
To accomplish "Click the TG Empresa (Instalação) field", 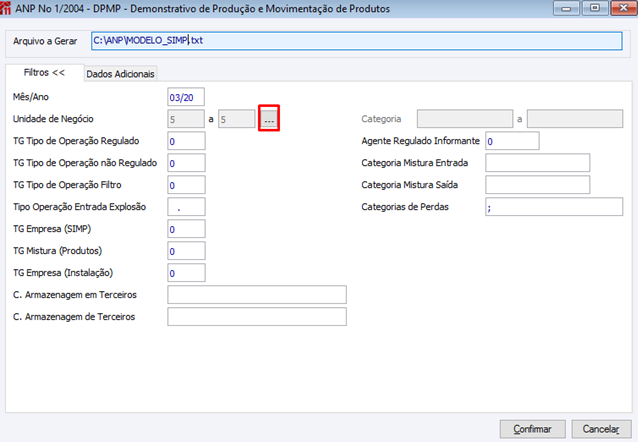I will coord(186,273).
